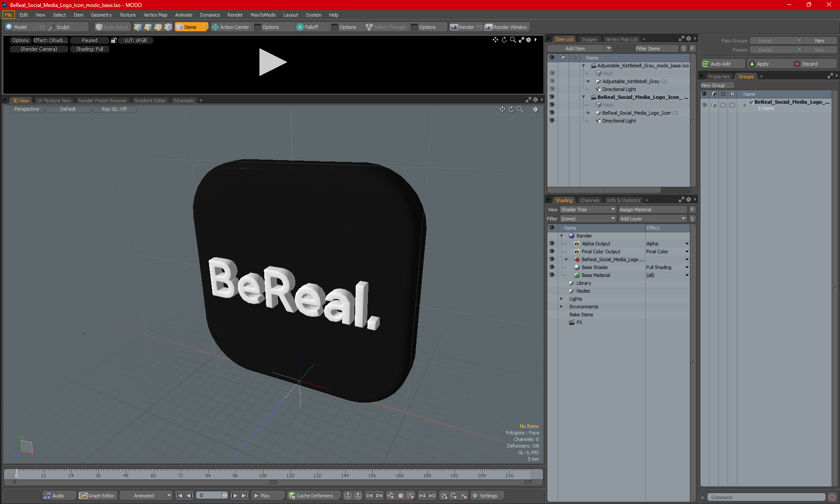Click the current frame slider field
The width and height of the screenshot is (840, 504).
point(212,496)
